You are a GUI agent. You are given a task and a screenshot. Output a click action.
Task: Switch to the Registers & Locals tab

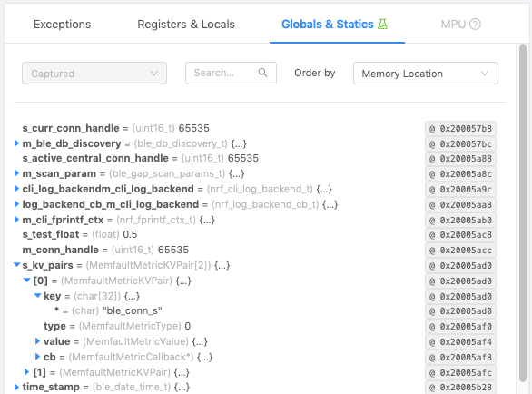tap(186, 25)
